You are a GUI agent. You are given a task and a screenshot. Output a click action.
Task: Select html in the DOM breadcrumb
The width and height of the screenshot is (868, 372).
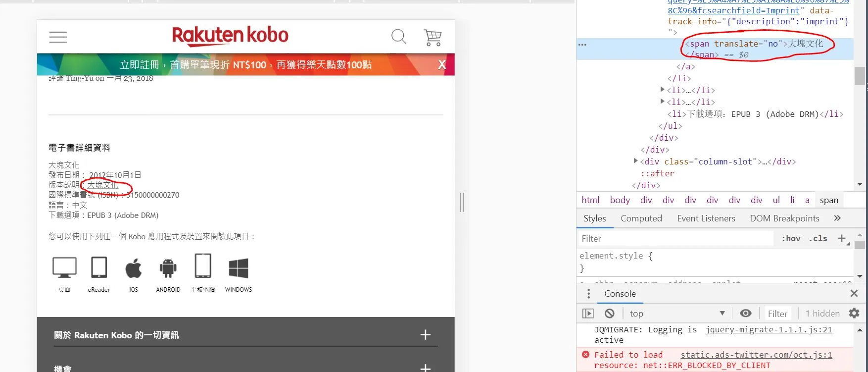(x=590, y=200)
